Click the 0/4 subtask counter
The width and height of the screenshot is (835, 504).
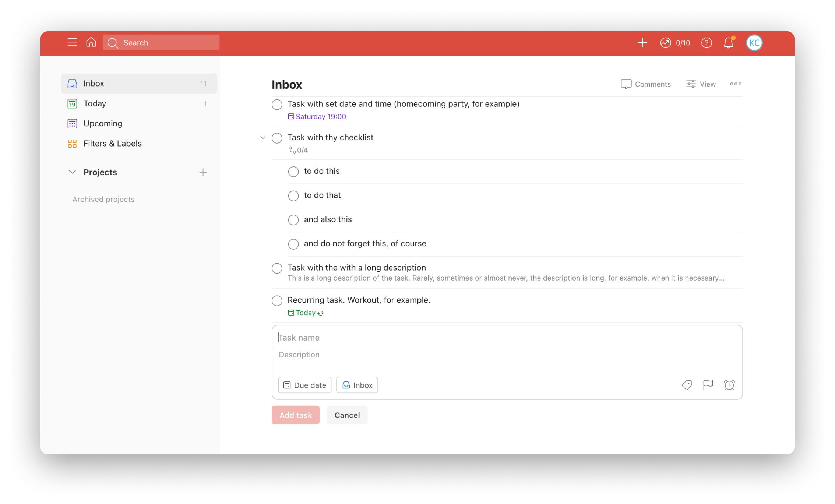pyautogui.click(x=298, y=150)
